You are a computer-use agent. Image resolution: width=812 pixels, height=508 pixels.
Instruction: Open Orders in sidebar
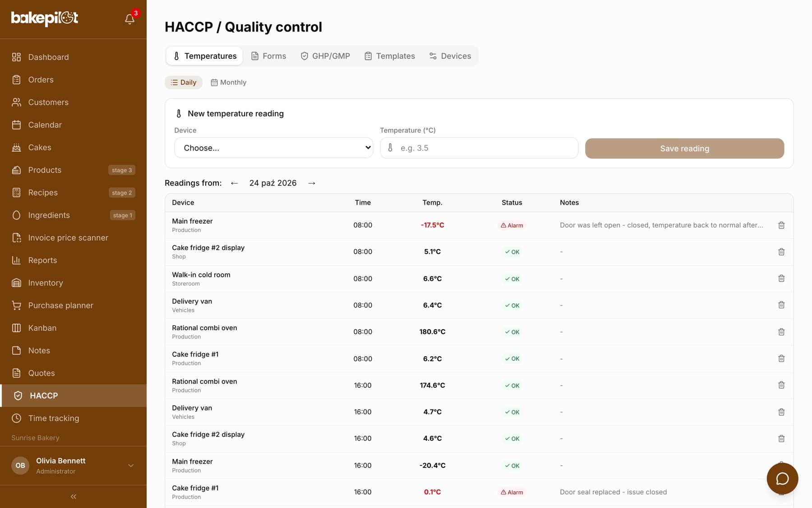tap(73, 79)
